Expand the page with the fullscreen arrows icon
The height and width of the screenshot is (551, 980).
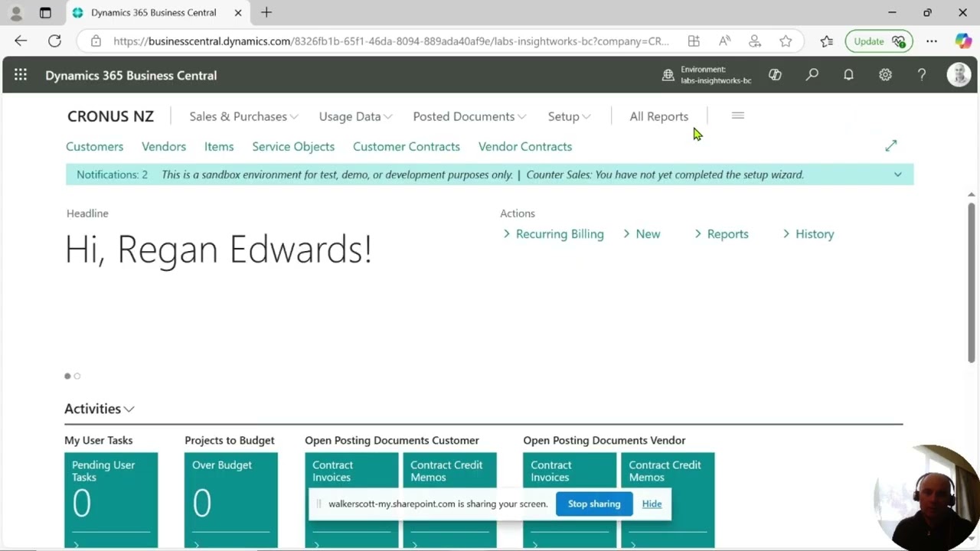pyautogui.click(x=890, y=145)
